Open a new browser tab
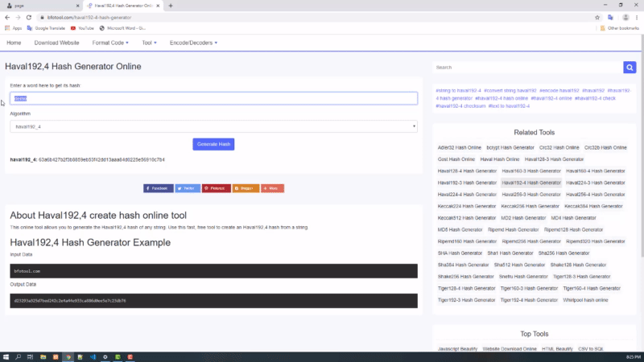 tap(171, 6)
